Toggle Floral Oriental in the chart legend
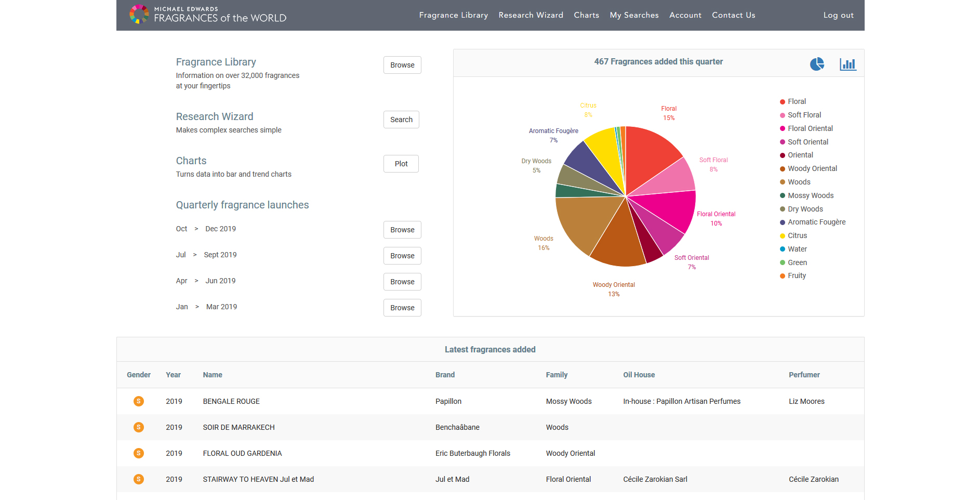The width and height of the screenshot is (980, 500). (x=806, y=128)
